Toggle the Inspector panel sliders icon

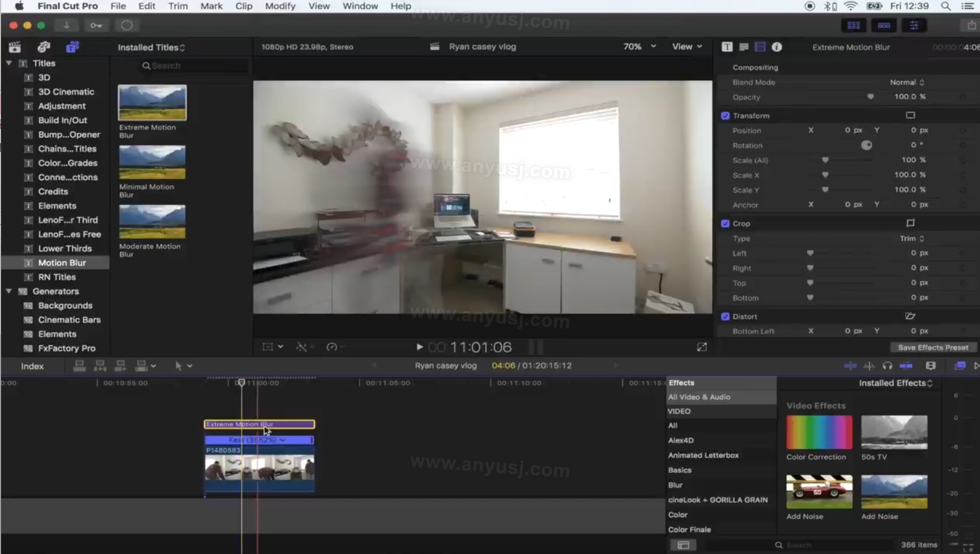click(x=914, y=25)
